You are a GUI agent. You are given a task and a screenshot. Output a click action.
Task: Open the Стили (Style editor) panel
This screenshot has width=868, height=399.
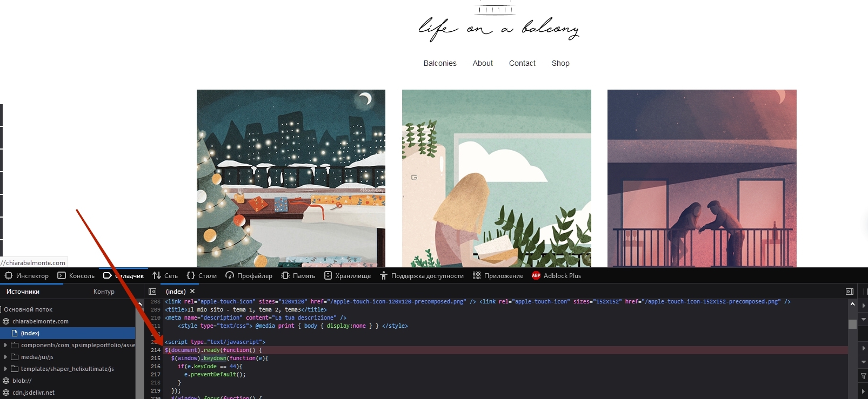202,276
